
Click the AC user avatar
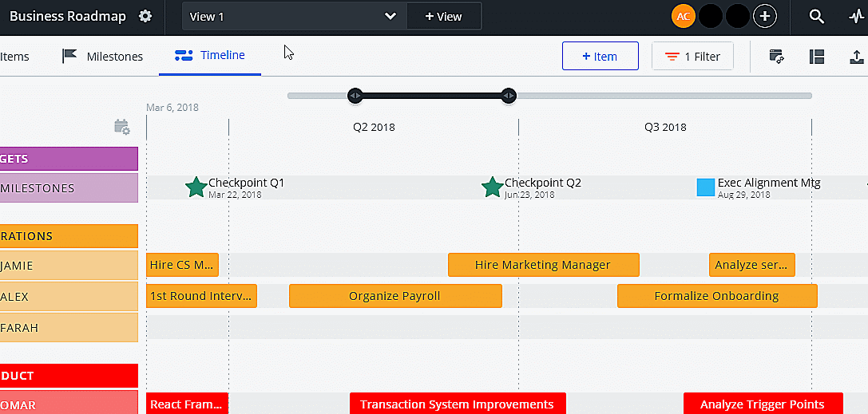pyautogui.click(x=684, y=16)
